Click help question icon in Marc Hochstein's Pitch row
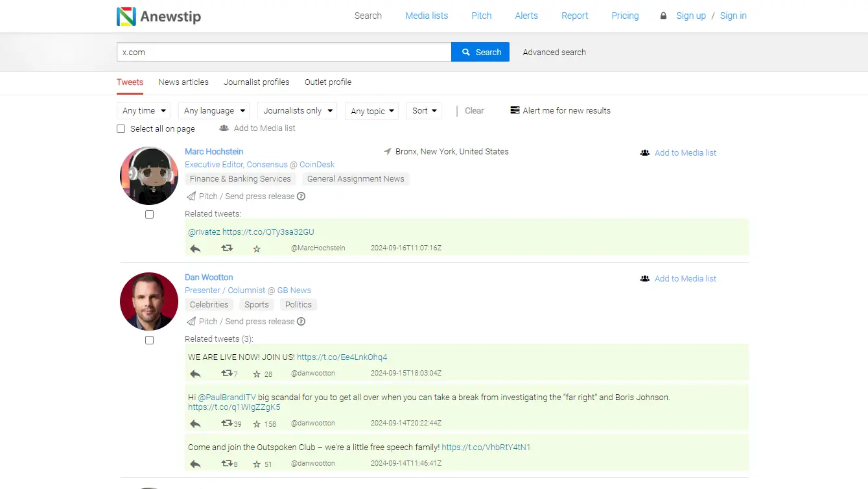The width and height of the screenshot is (868, 489). [x=301, y=196]
